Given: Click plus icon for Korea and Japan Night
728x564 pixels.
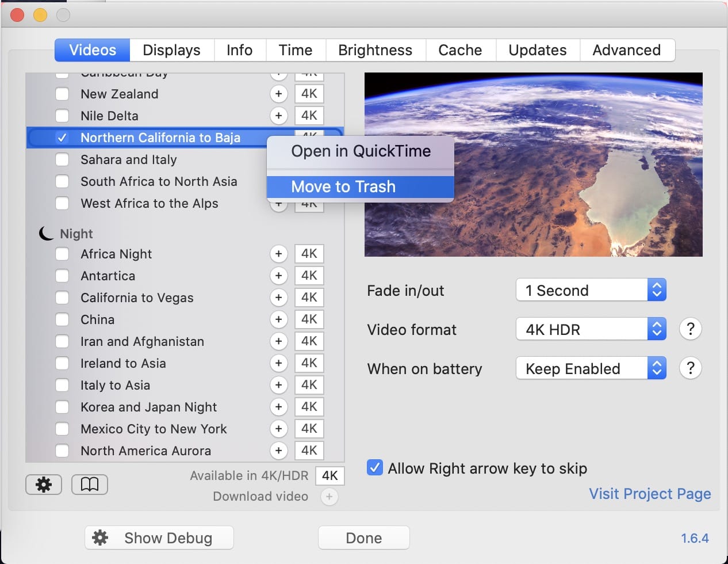Looking at the screenshot, I should point(279,407).
